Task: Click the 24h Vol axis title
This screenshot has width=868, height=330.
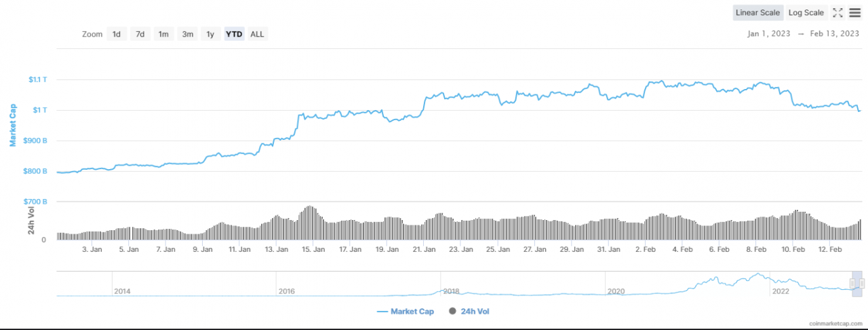Action: [x=31, y=221]
